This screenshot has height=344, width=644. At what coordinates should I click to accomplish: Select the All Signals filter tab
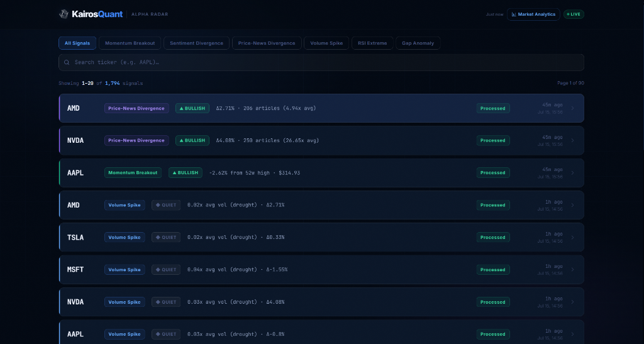pyautogui.click(x=77, y=43)
